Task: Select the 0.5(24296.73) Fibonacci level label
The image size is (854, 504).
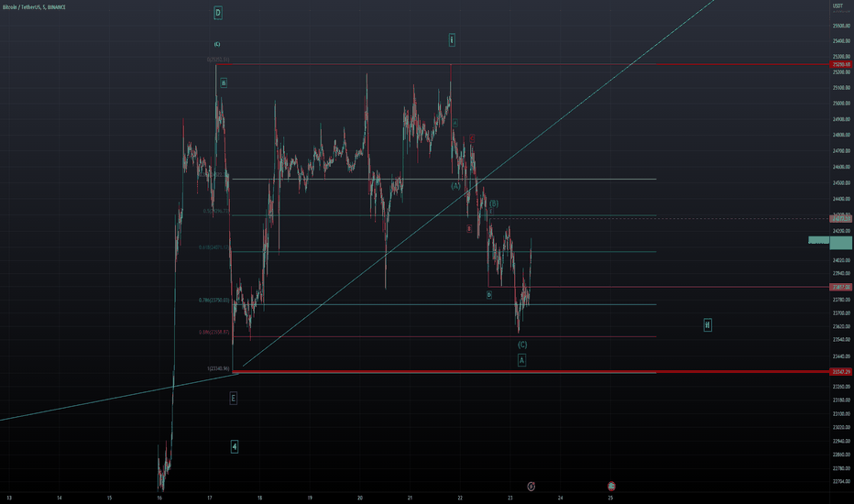Action: point(216,211)
